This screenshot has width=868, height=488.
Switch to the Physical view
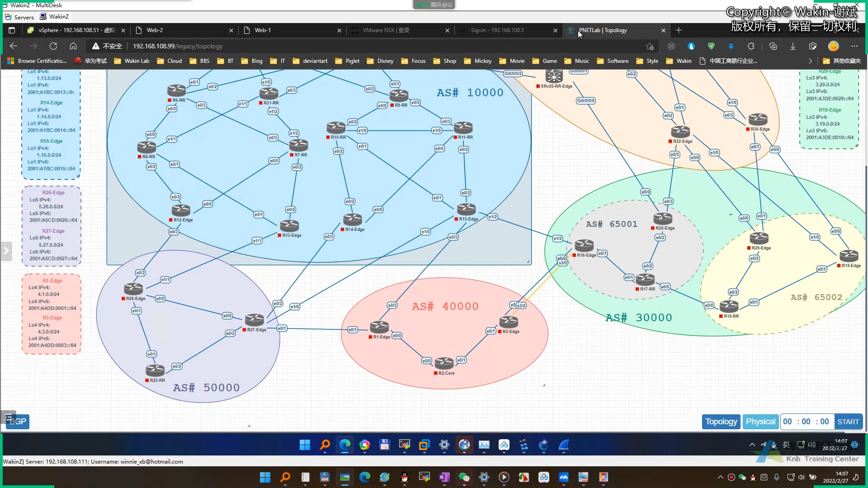pos(760,422)
